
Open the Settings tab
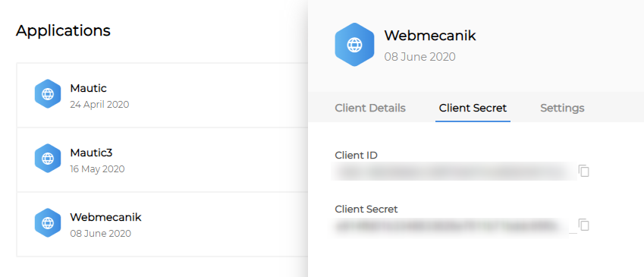coord(562,108)
